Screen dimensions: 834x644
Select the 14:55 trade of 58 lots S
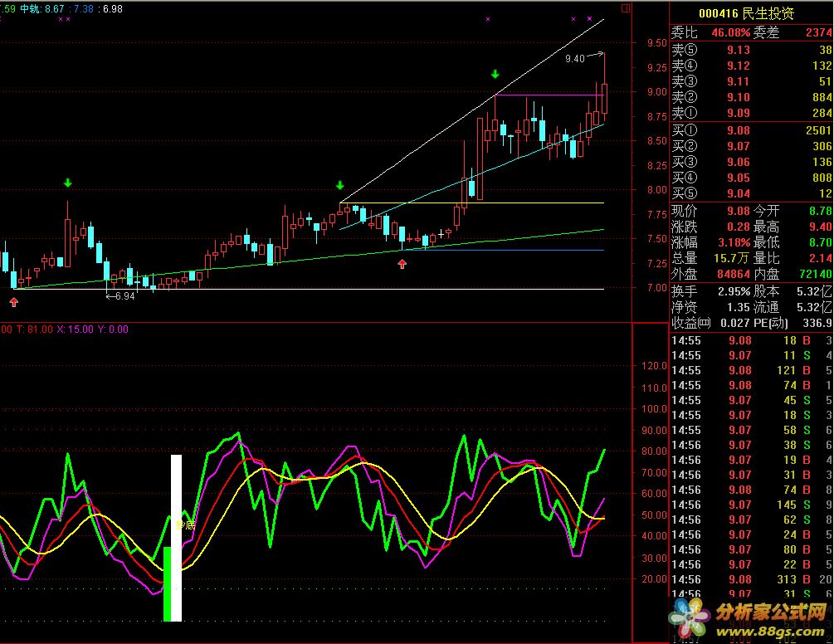coord(751,430)
